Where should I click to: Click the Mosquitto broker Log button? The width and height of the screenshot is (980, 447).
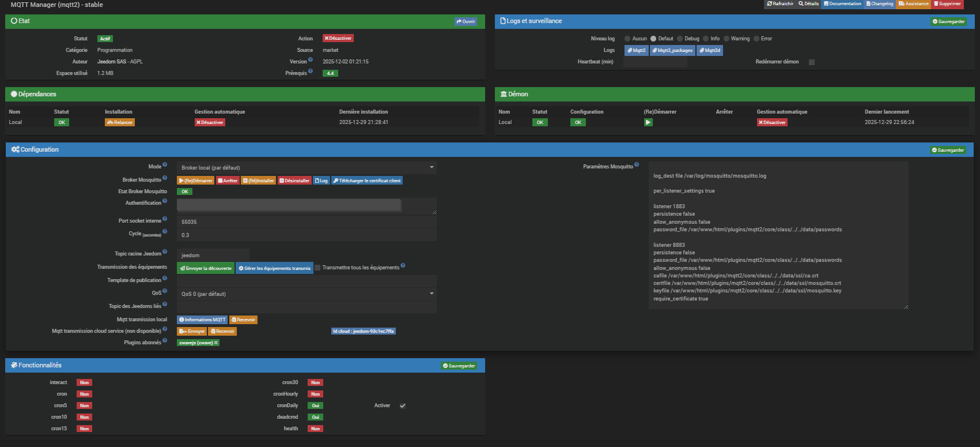[x=321, y=181]
